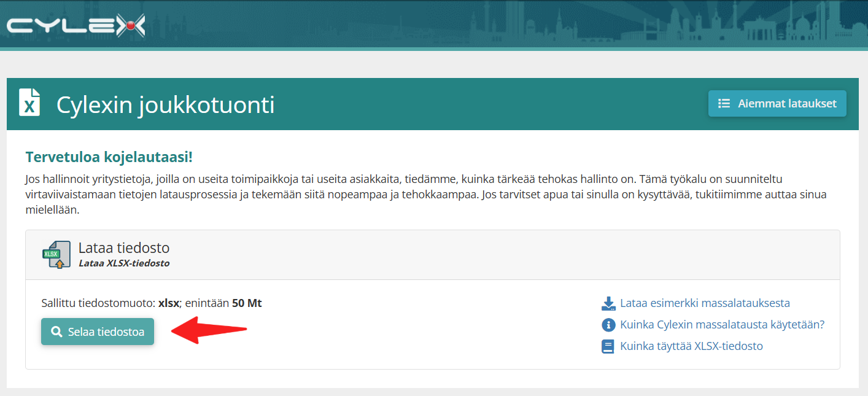Open Kuinka Cylexin massalatausta käytetään? link
This screenshot has width=868, height=396.
(x=722, y=325)
